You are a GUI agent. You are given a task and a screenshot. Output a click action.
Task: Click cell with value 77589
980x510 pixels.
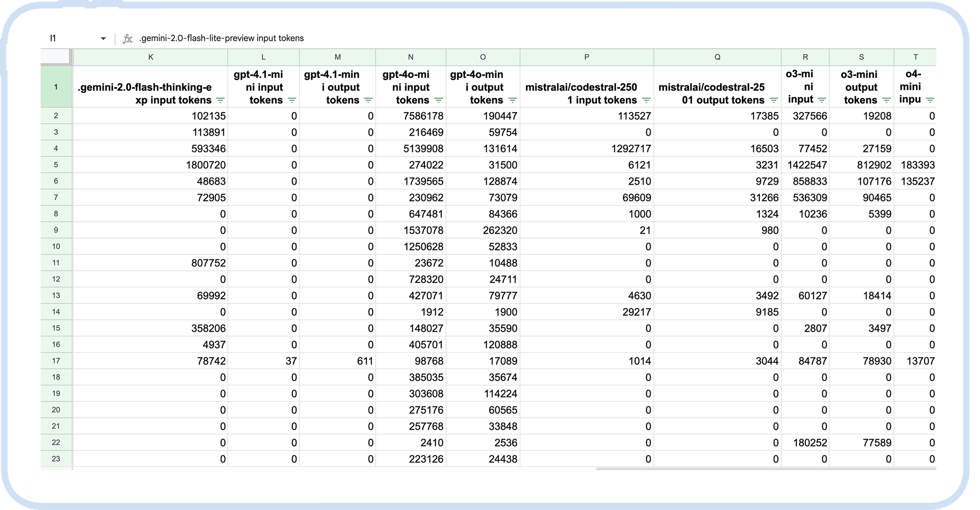tap(862, 442)
